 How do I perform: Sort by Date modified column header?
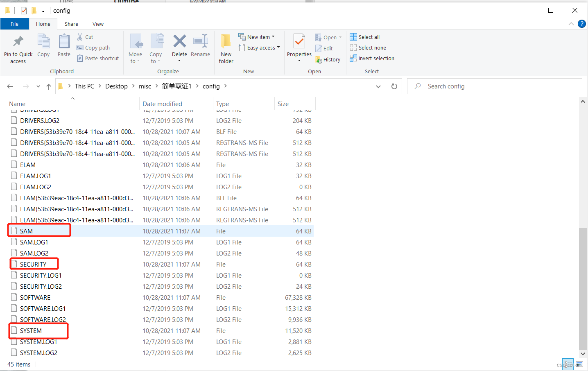(162, 104)
